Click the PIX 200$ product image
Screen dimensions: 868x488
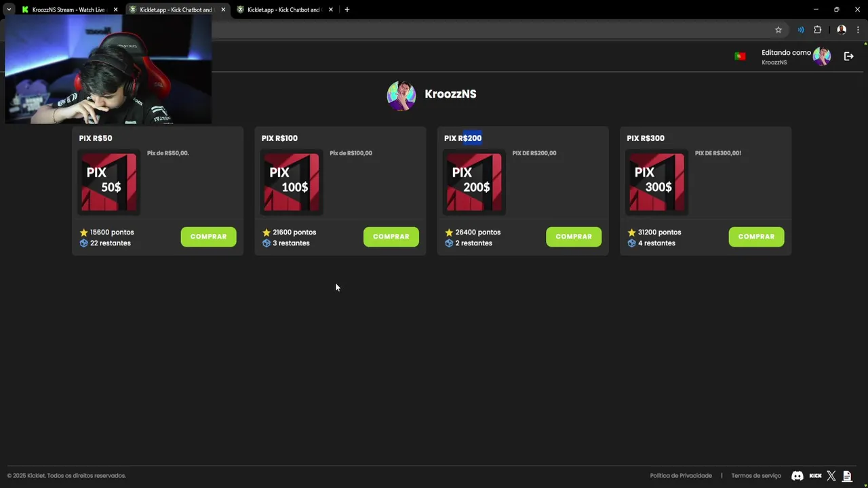pyautogui.click(x=474, y=182)
